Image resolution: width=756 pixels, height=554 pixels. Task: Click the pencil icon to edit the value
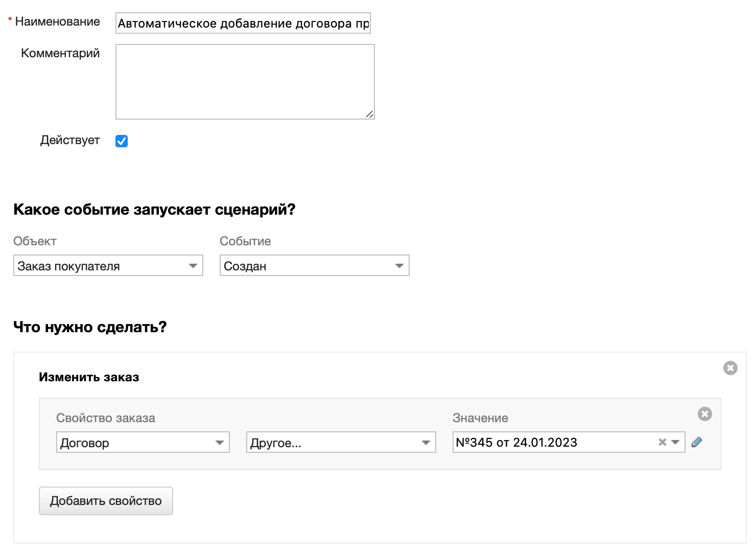coord(697,442)
